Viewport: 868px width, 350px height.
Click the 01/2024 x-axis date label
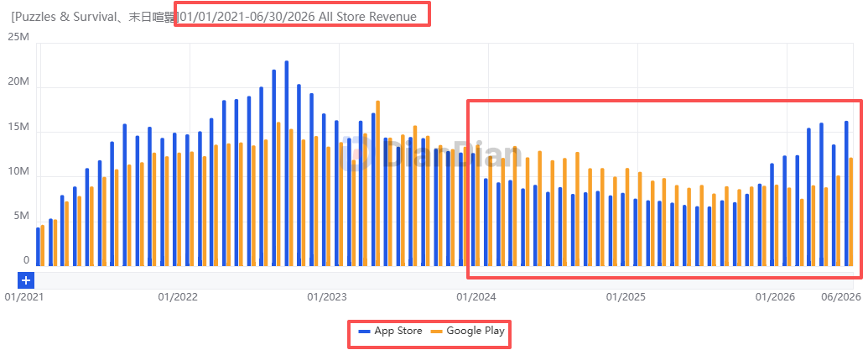[x=476, y=297]
